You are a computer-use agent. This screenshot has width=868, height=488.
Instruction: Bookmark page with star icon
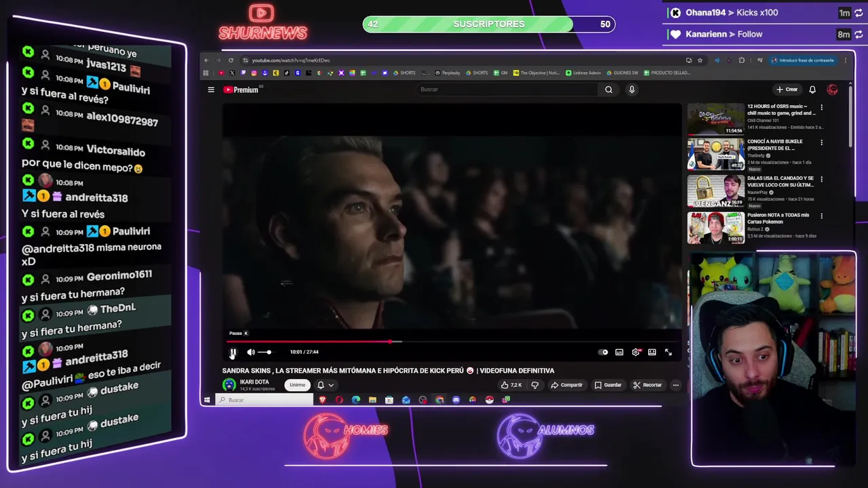(701, 60)
